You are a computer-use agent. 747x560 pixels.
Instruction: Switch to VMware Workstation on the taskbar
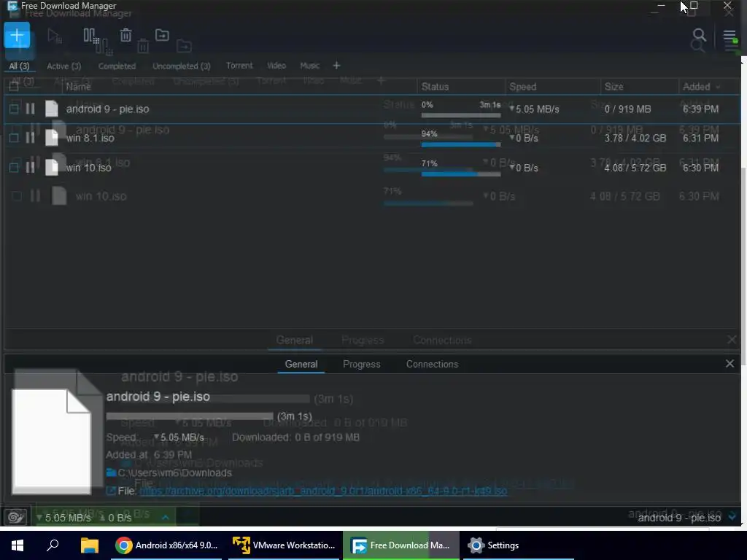pos(284,545)
